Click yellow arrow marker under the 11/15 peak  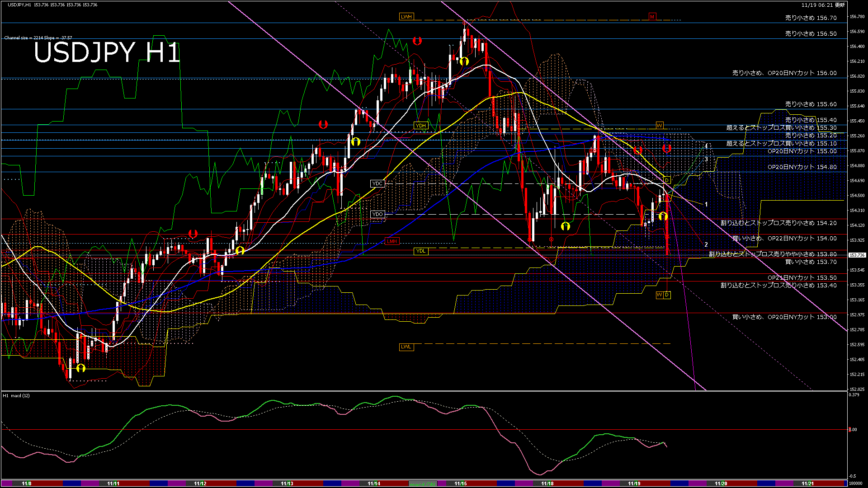[x=464, y=61]
